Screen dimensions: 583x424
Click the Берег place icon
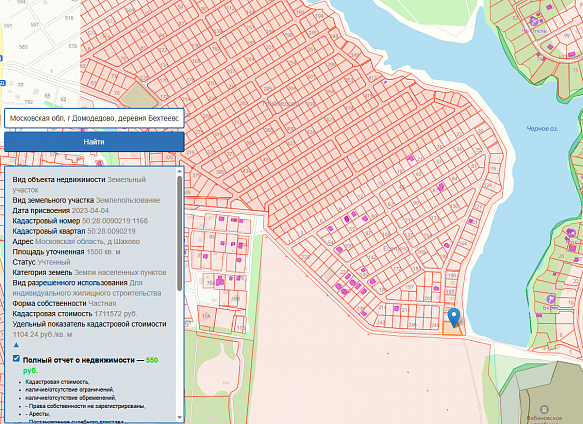click(x=550, y=299)
